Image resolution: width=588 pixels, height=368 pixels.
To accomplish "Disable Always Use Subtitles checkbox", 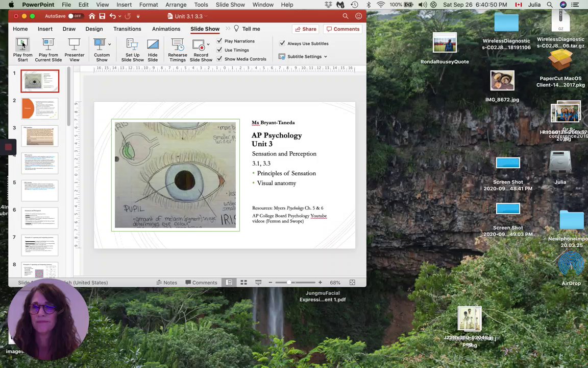I will coord(282,43).
